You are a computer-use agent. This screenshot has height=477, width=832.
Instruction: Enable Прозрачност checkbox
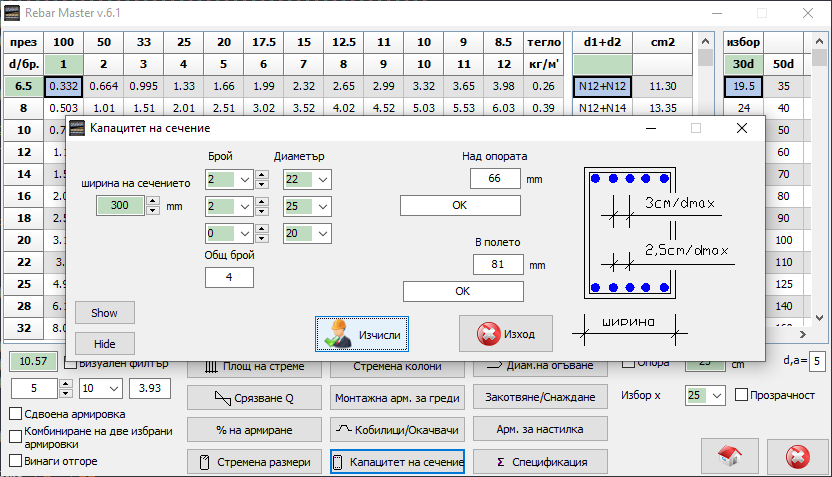pyautogui.click(x=741, y=396)
